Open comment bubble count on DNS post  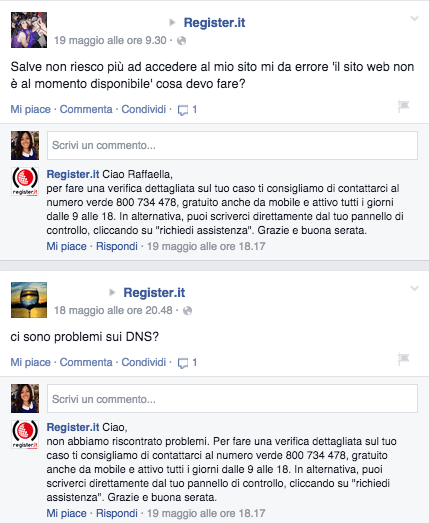[187, 363]
